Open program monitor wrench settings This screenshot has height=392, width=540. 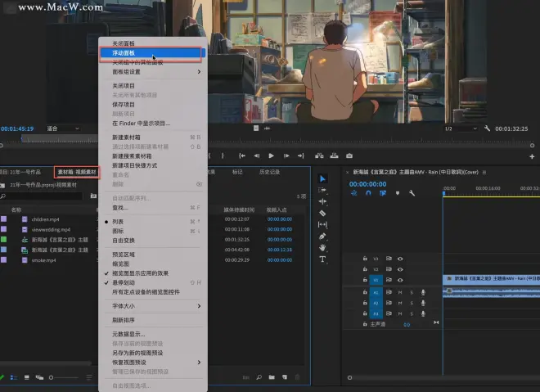pyautogui.click(x=487, y=128)
